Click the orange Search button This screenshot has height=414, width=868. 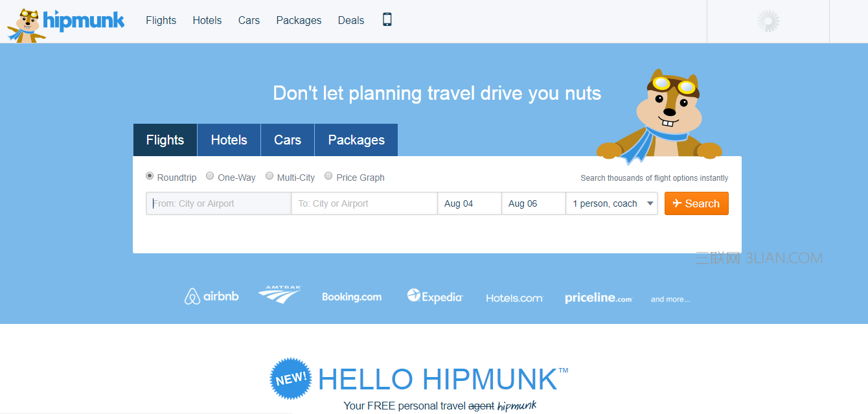696,203
